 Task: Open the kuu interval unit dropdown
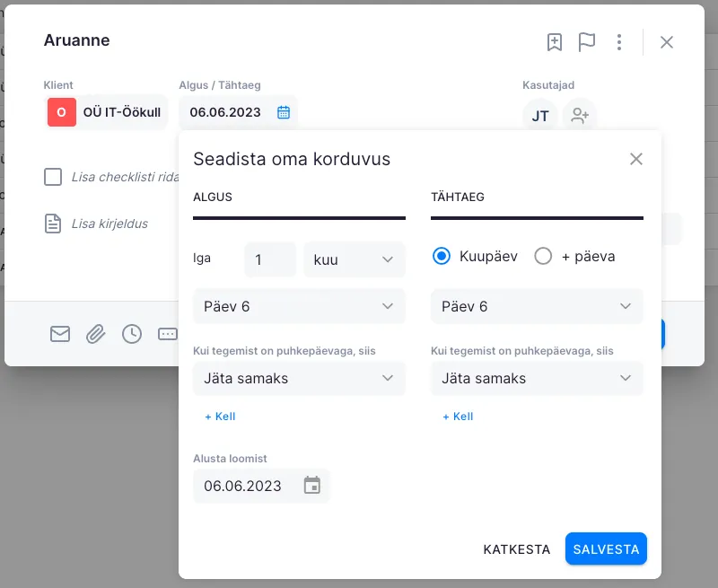(354, 259)
